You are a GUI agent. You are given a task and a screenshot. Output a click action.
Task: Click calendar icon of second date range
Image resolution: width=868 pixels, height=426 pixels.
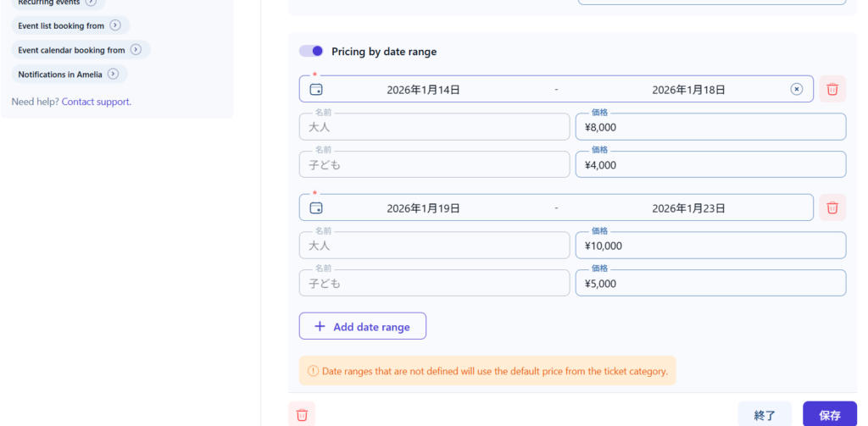[x=316, y=207]
